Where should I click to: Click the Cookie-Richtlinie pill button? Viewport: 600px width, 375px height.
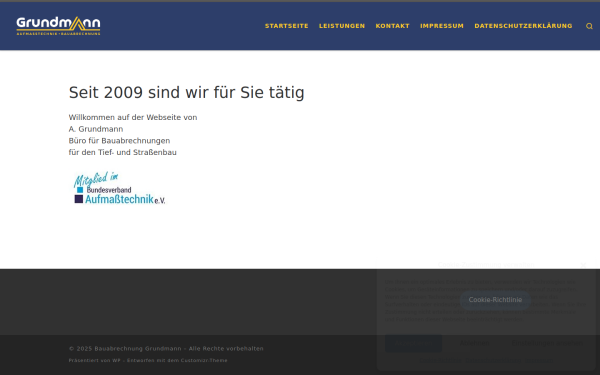(x=495, y=300)
